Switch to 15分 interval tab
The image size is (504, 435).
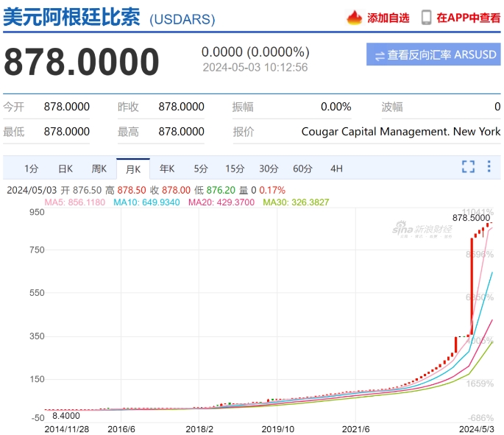pyautogui.click(x=235, y=168)
